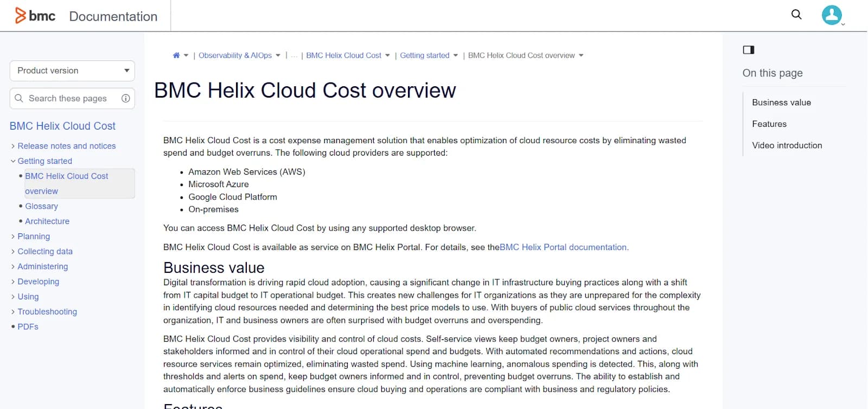Open Getting started breadcrumb link
Viewport: 868px width, 409px height.
tap(425, 55)
